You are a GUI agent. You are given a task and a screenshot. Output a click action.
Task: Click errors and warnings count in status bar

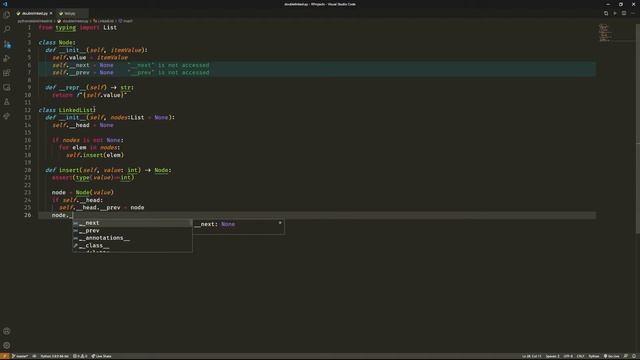click(80, 356)
